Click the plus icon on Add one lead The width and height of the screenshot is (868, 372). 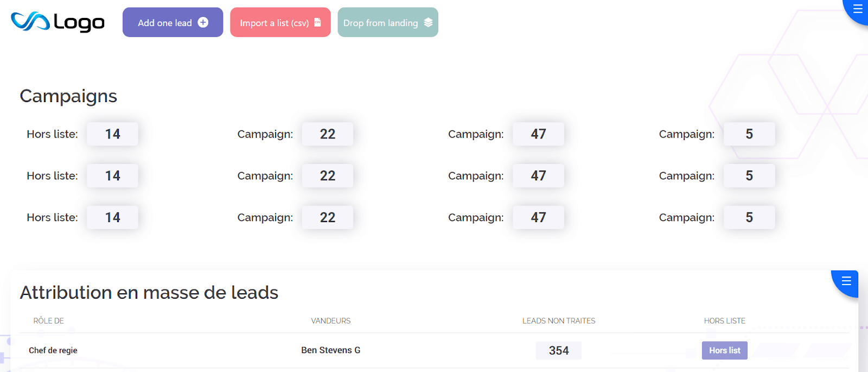click(203, 22)
